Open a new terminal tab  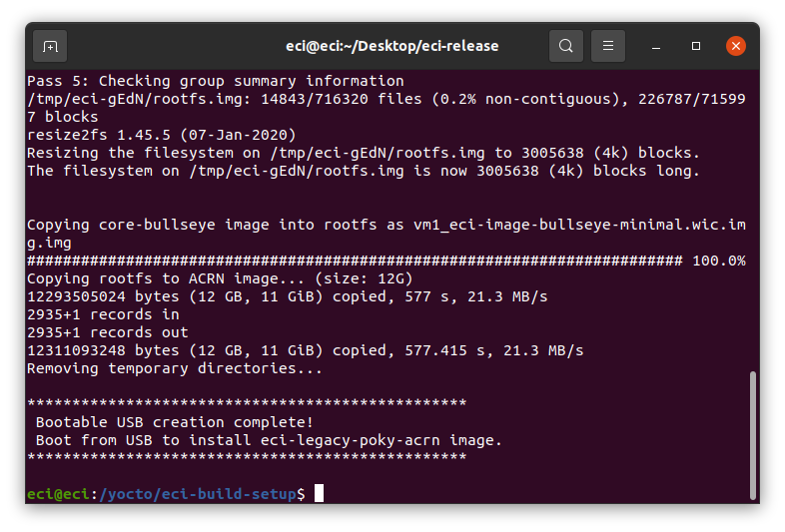(x=50, y=46)
